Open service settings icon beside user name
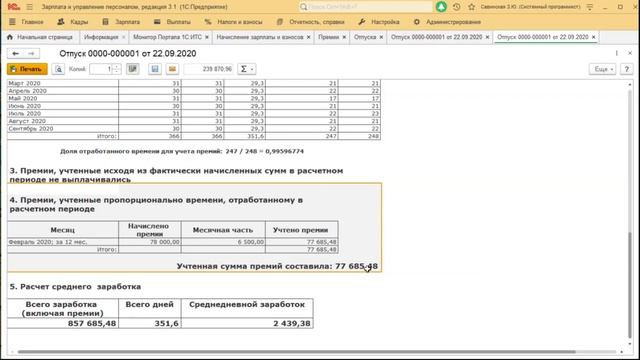This screenshot has height=360, width=640. [x=590, y=7]
